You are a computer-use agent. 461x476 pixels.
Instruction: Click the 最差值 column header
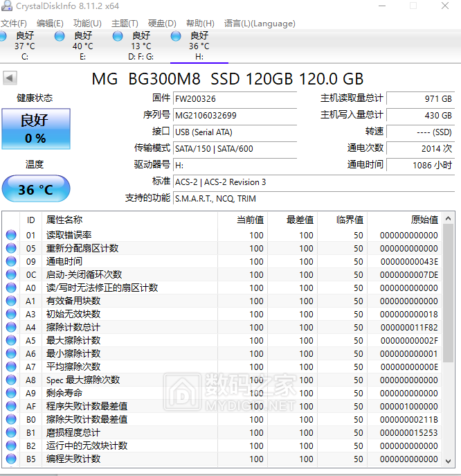292,220
